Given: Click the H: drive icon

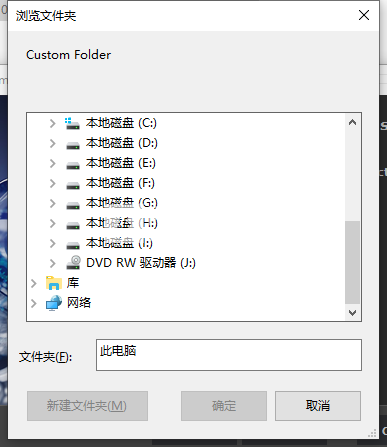Looking at the screenshot, I should click(73, 225).
